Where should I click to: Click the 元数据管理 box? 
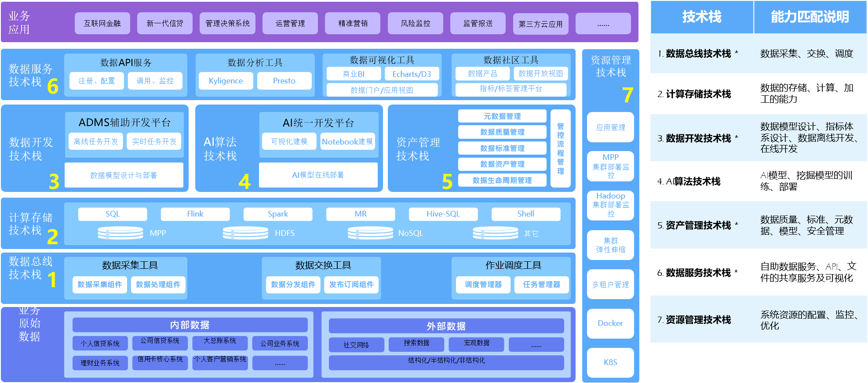tap(502, 116)
